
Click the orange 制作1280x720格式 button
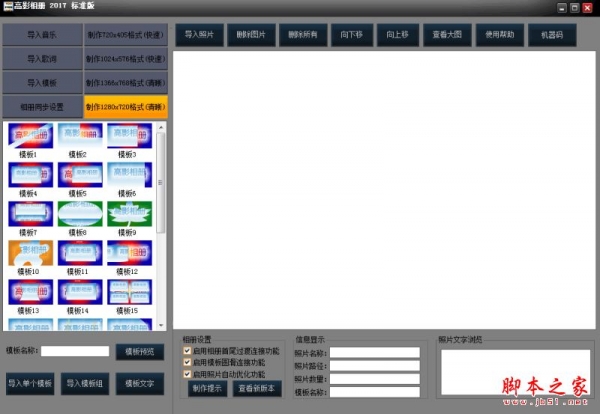tap(126, 107)
